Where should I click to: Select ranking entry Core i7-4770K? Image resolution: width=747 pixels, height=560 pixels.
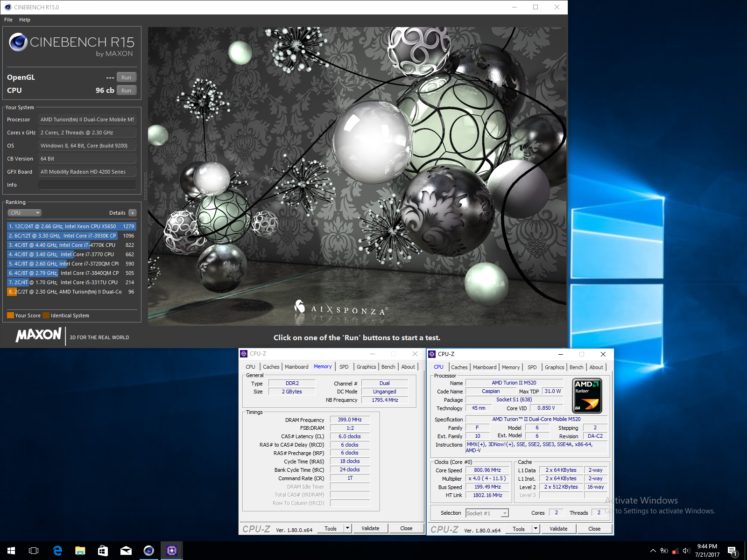[x=71, y=245]
